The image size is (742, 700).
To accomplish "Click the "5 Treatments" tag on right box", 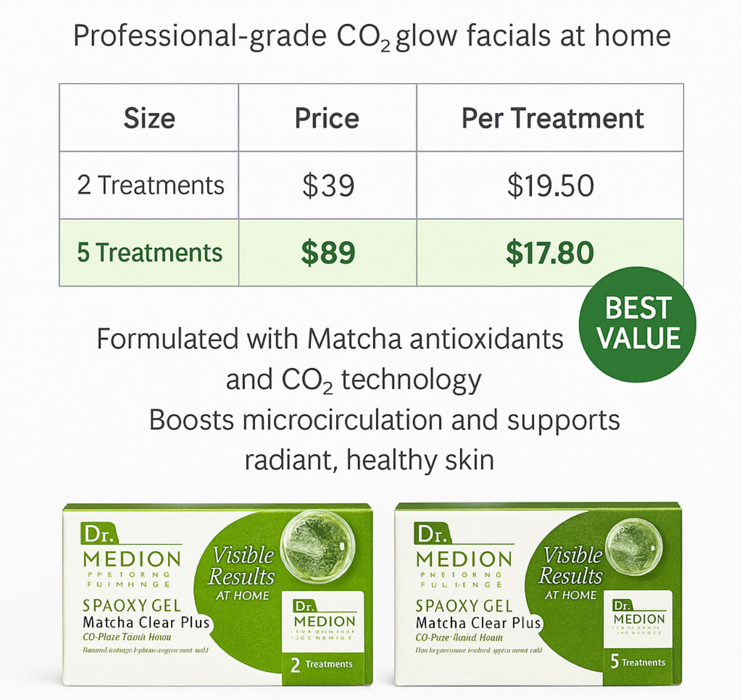I will coord(637,662).
